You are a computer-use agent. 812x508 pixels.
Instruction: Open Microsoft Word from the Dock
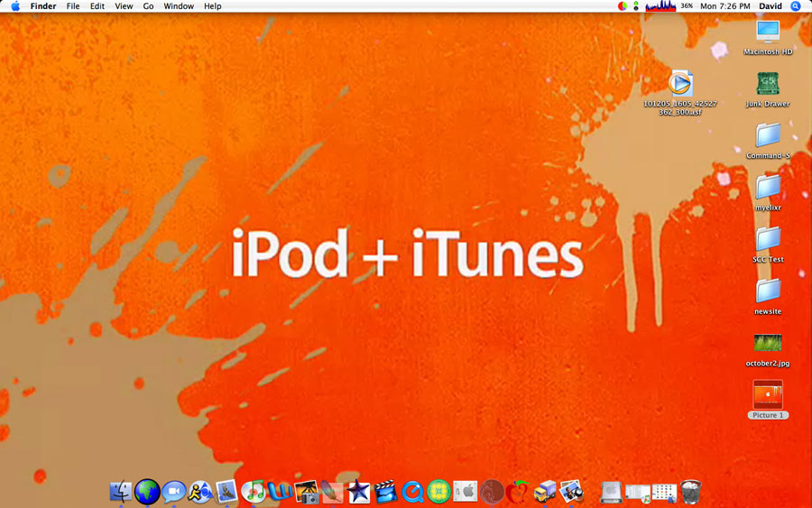click(280, 492)
